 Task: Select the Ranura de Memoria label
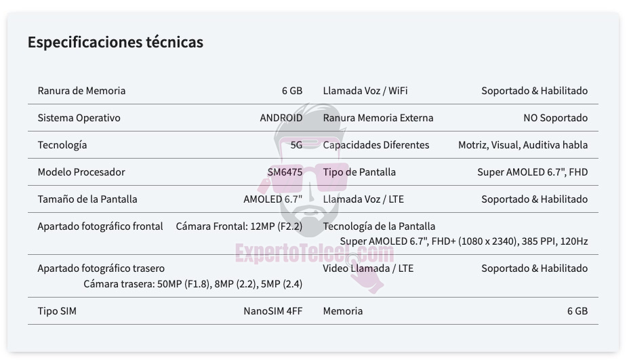pos(81,91)
